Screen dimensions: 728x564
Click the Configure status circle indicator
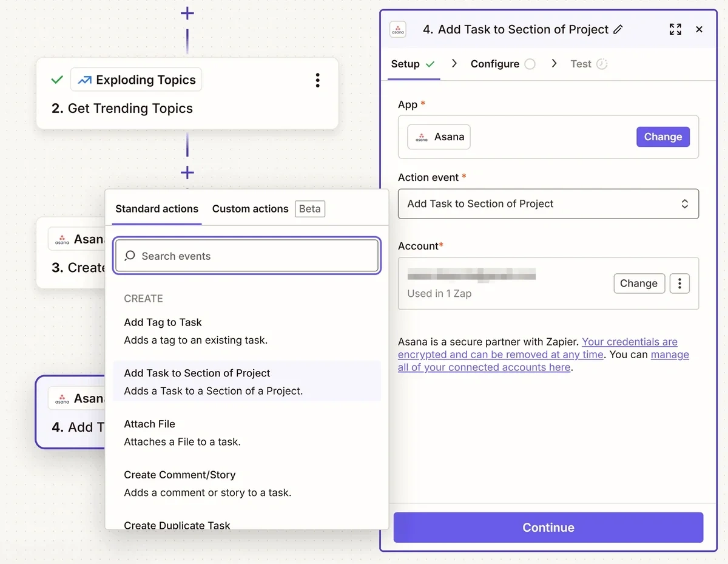pos(530,64)
